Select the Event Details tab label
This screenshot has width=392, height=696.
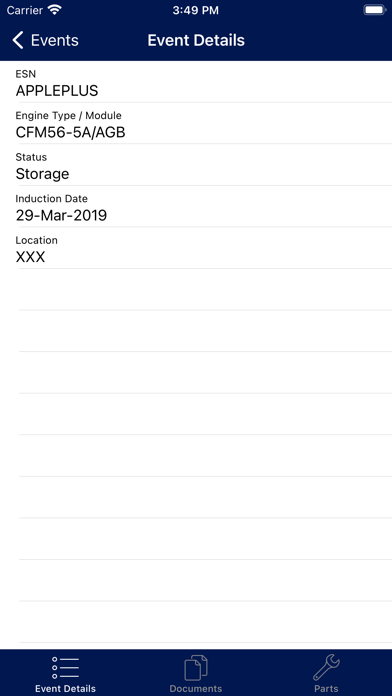tap(65, 689)
